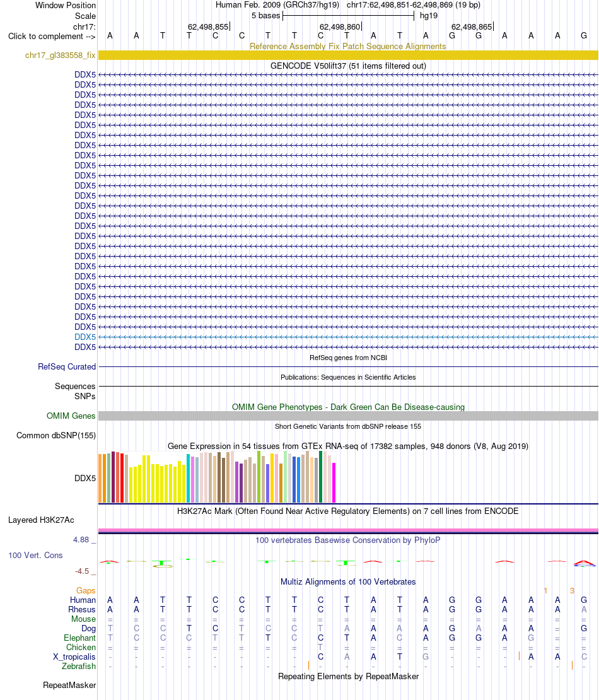This screenshot has height=700, width=599.
Task: Click the magenta last bar in GTEx chart
Action: pyautogui.click(x=334, y=483)
